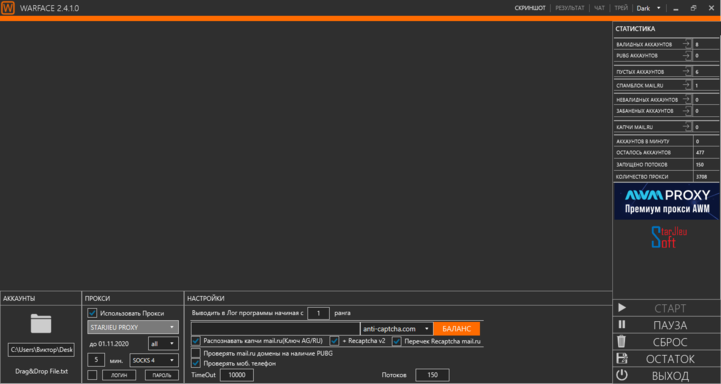Open the anti-captcha.com service dropdown
The width and height of the screenshot is (721, 384).
pos(396,329)
